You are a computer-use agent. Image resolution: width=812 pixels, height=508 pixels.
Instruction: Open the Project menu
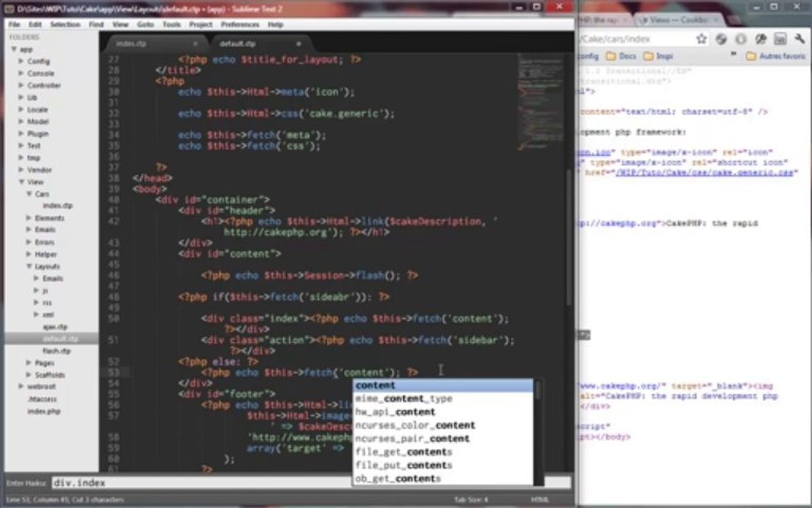click(x=200, y=25)
